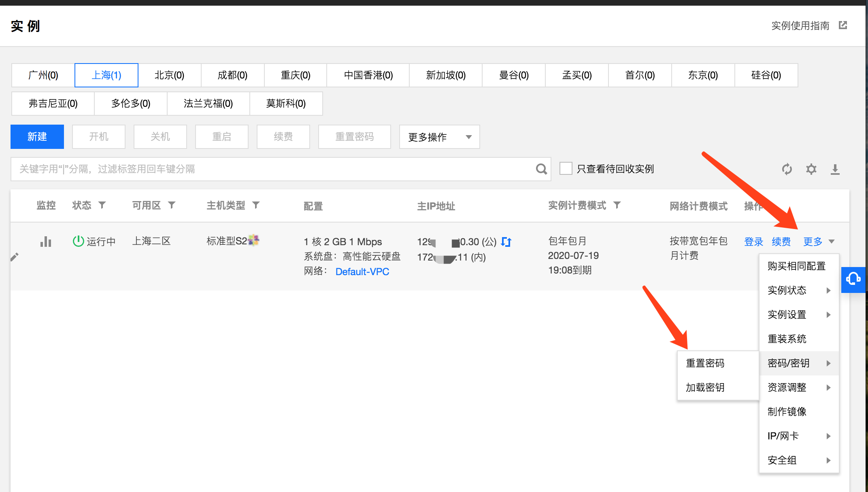Image resolution: width=868 pixels, height=492 pixels.
Task: Click the external link icon beside 实例使用指南
Action: pyautogui.click(x=843, y=25)
